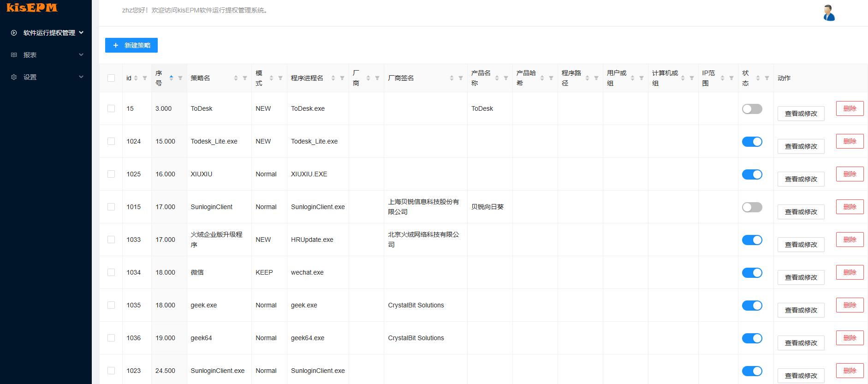The width and height of the screenshot is (868, 384).
Task: Sort by 厂商签名 column
Action: [x=452, y=78]
